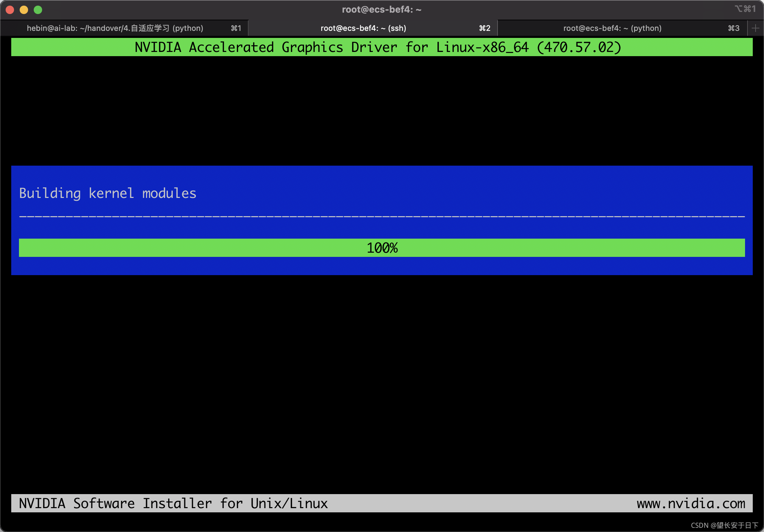
Task: Click the 100% green progress bar
Action: [382, 248]
